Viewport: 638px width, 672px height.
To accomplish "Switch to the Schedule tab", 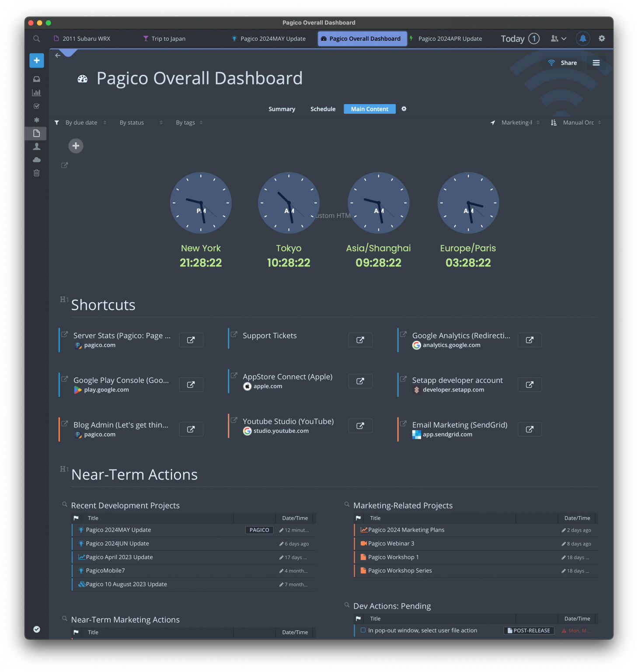I will point(323,109).
